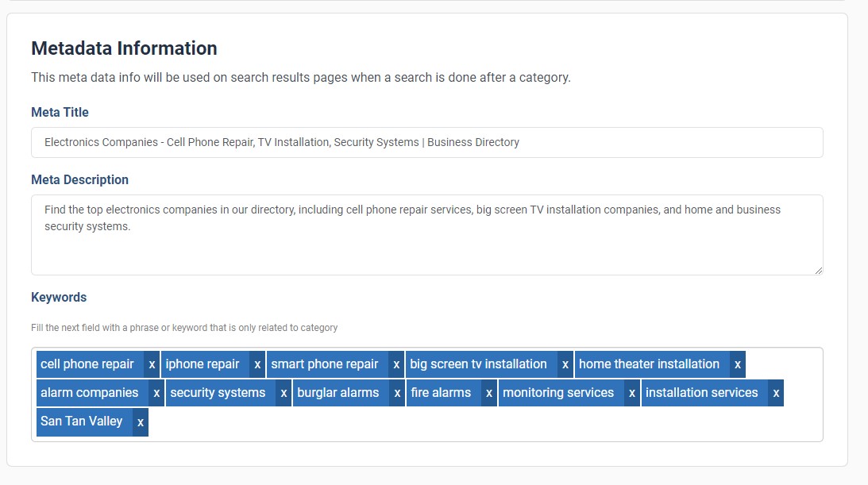Select the "cell phone repair" tag label

point(87,364)
